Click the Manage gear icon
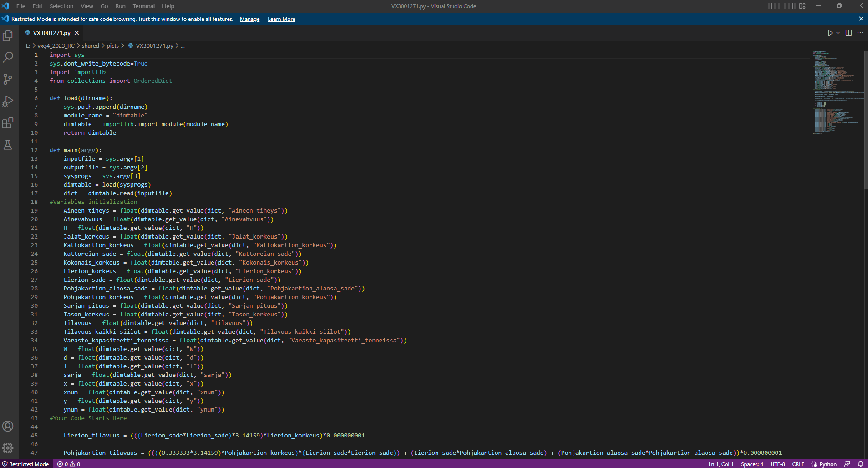 (x=8, y=448)
